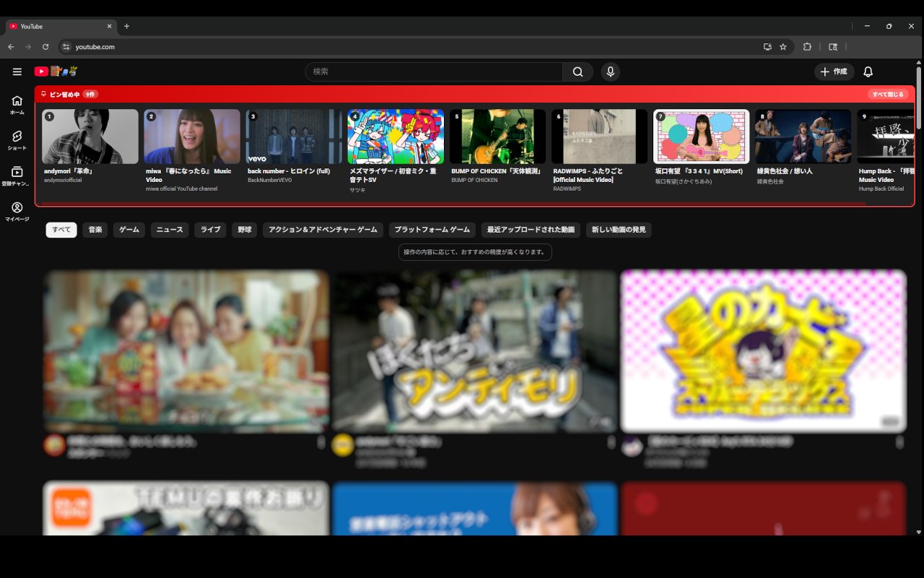The image size is (924, 578).
Task: Start voice search with microphone icon
Action: point(611,72)
